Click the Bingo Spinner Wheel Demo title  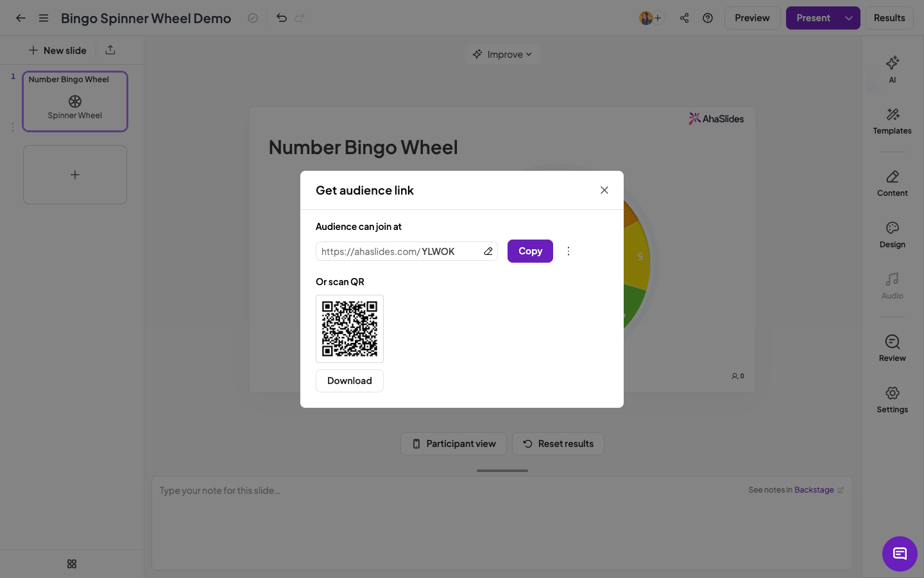pos(146,18)
